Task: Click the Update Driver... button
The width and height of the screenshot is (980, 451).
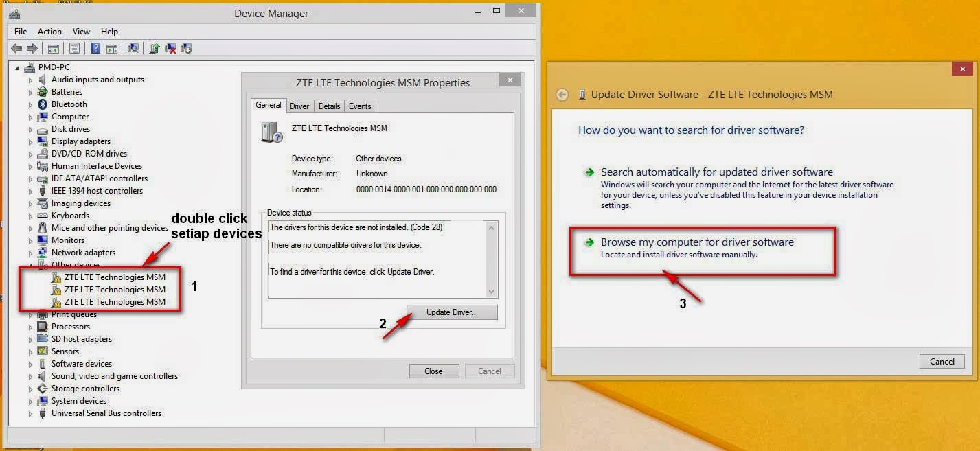Action: pos(452,312)
